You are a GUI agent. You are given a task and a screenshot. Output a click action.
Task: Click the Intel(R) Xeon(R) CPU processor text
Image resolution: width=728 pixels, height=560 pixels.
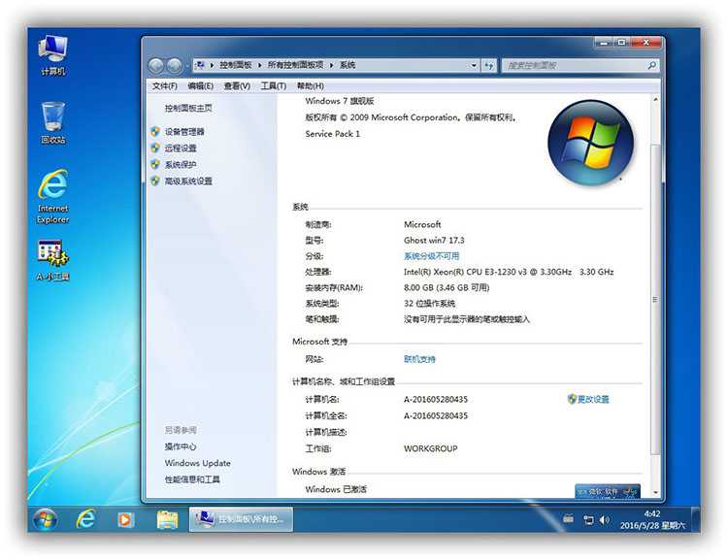click(509, 272)
